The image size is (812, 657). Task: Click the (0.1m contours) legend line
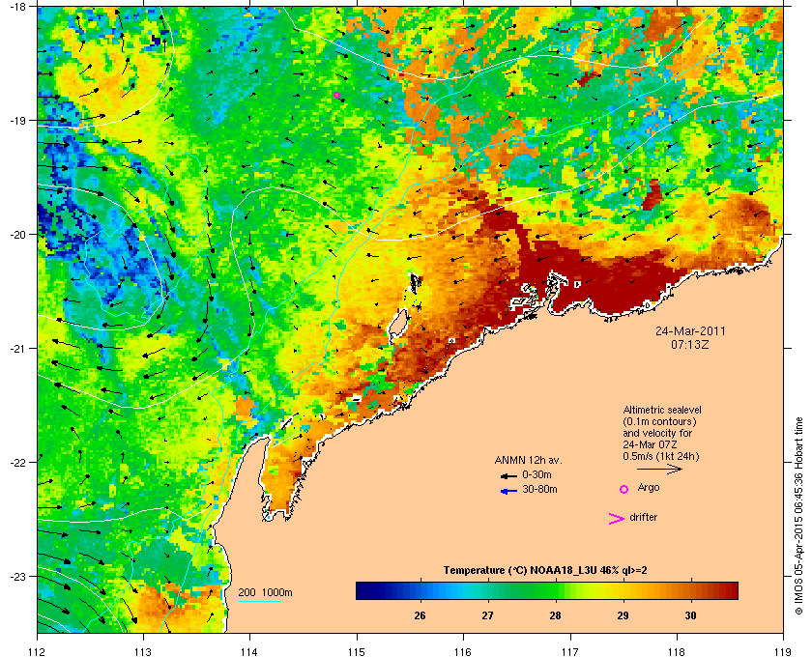tap(659, 421)
